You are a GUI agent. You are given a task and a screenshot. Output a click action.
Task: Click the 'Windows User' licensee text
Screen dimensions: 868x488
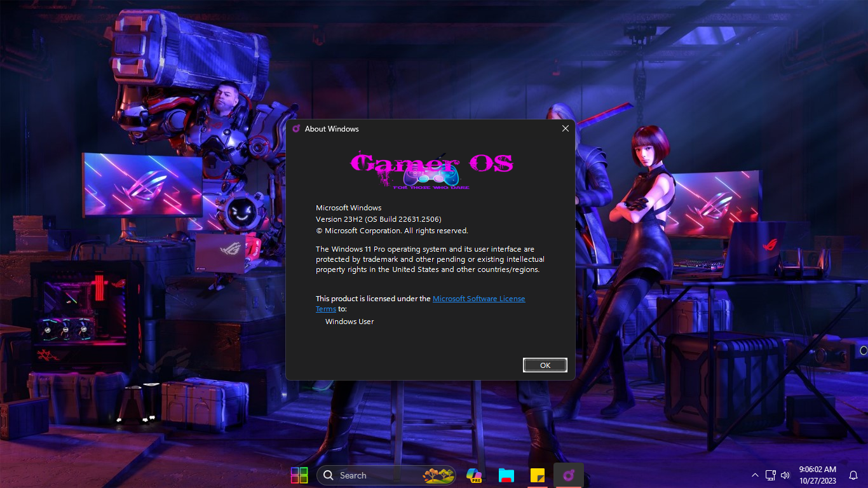349,322
